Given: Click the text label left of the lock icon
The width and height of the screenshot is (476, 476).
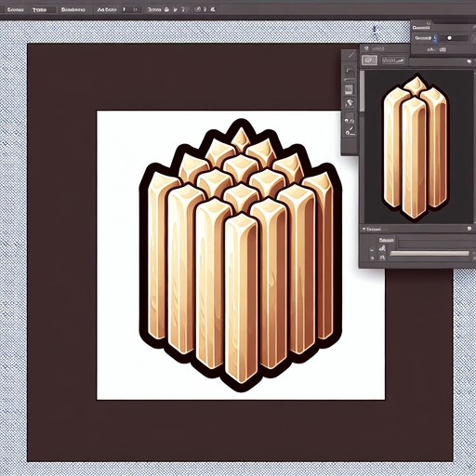Looking at the screenshot, I should 154,9.
